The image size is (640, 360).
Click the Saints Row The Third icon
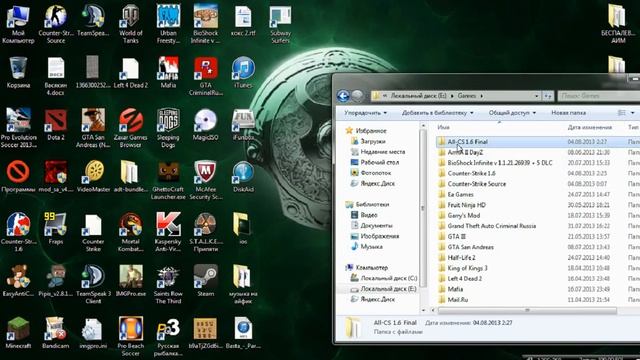(x=168, y=285)
